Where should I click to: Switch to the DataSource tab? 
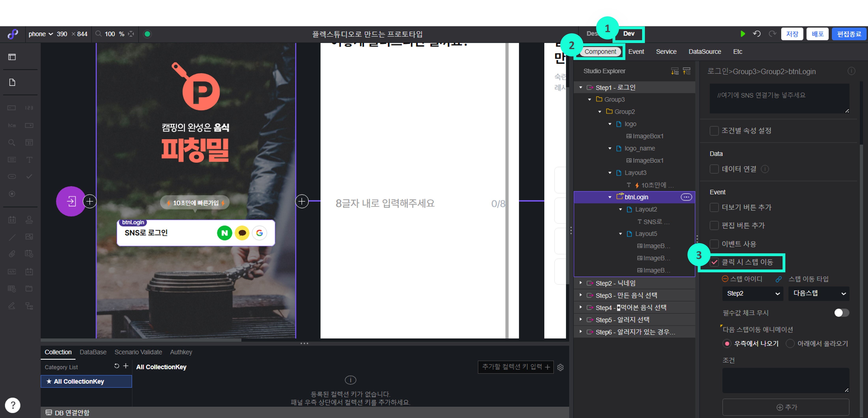[705, 51]
